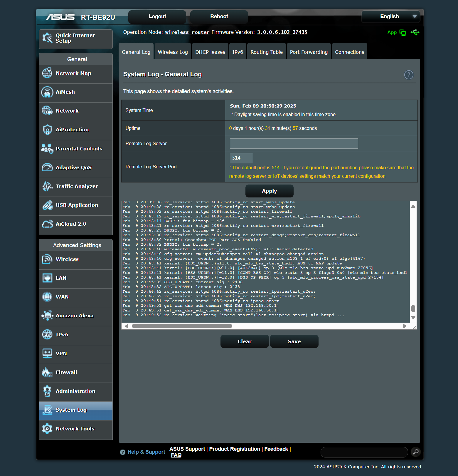Viewport: 458px width, 476px height.
Task: Click the AiProtection shield icon
Action: coord(47,130)
